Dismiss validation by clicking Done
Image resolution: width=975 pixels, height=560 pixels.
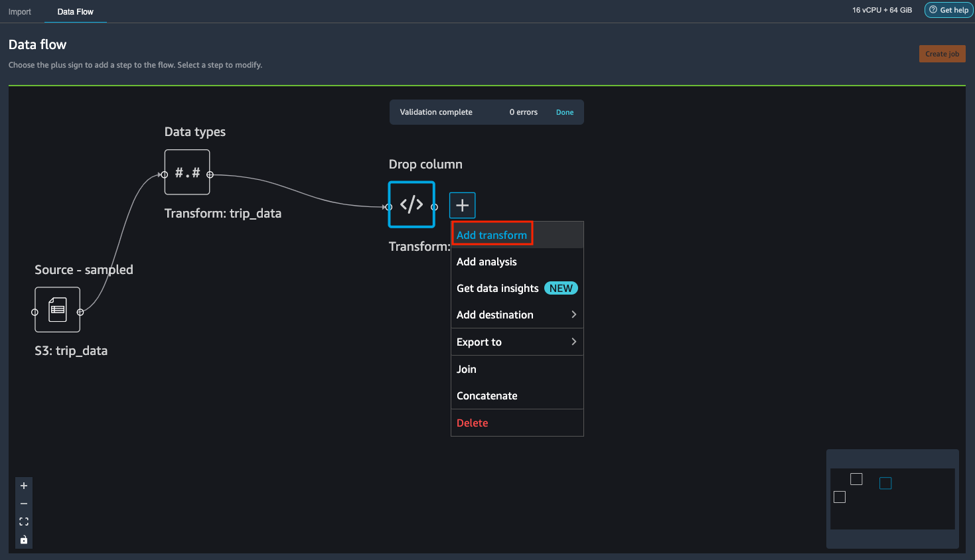click(564, 112)
